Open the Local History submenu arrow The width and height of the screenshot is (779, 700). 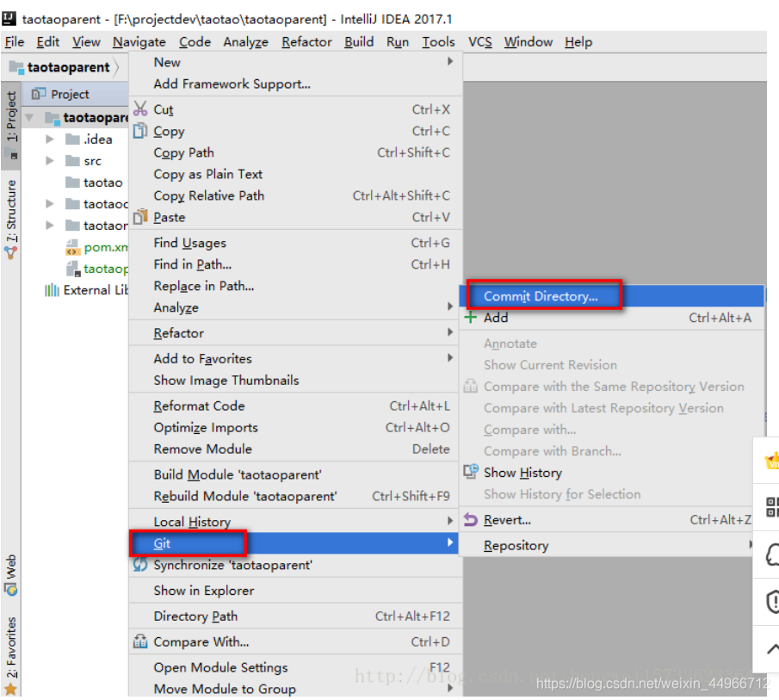[x=449, y=521]
